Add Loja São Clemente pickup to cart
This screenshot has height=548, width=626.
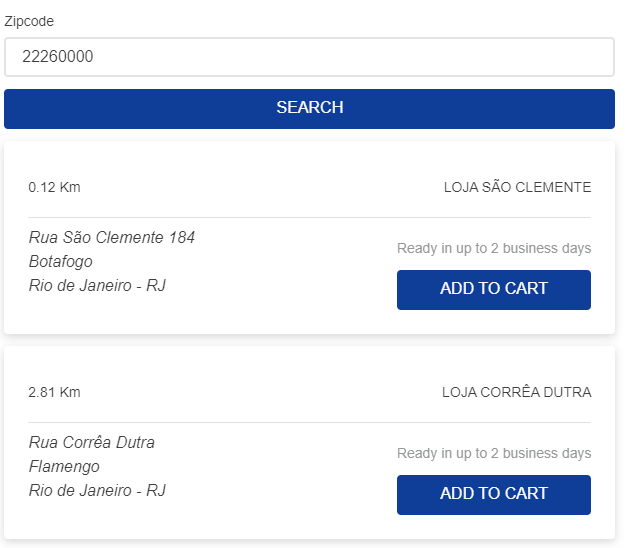coord(493,290)
